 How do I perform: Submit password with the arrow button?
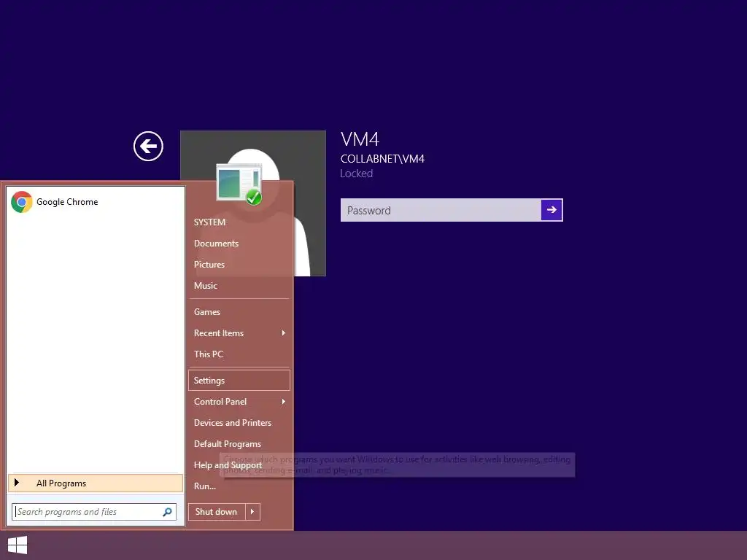(551, 210)
